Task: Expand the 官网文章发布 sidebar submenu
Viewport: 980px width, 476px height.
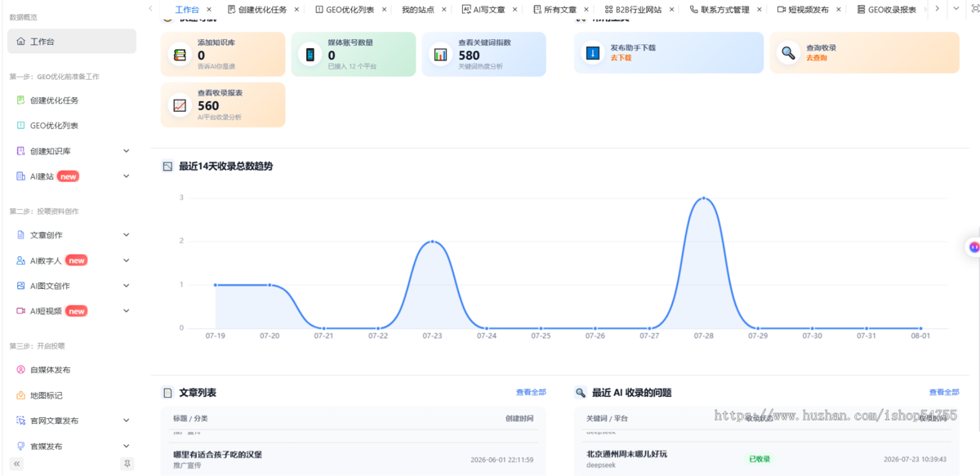Action: tap(126, 420)
